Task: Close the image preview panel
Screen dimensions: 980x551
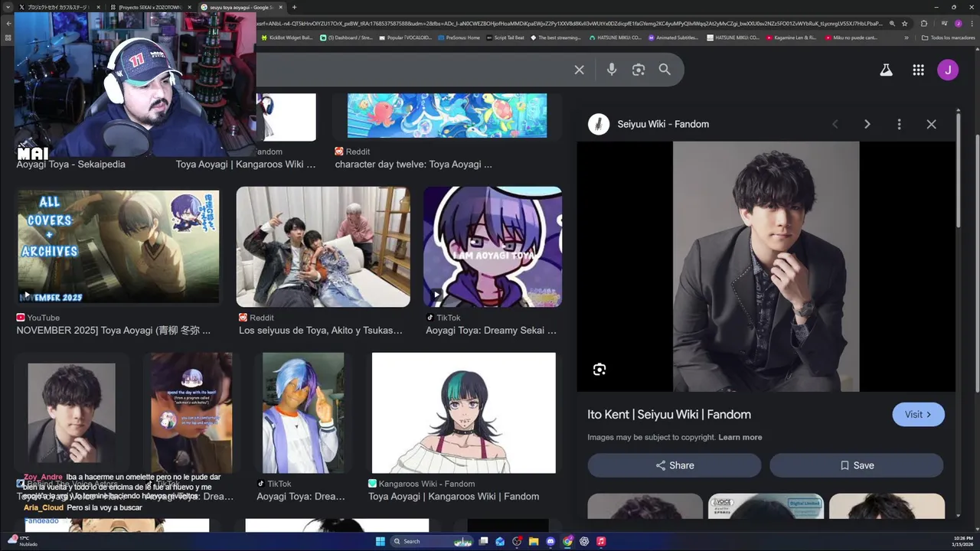Action: (x=931, y=124)
